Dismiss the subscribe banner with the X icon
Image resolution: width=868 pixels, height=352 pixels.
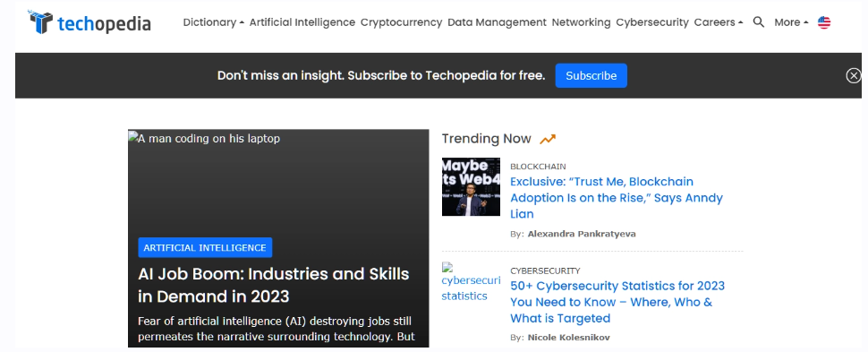coord(854,75)
